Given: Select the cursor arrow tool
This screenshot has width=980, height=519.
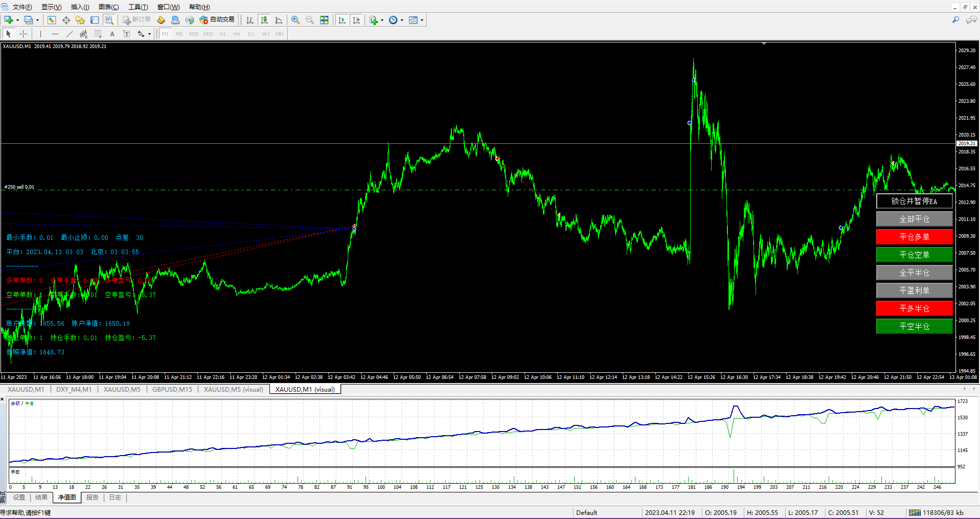Looking at the screenshot, I should [x=9, y=34].
